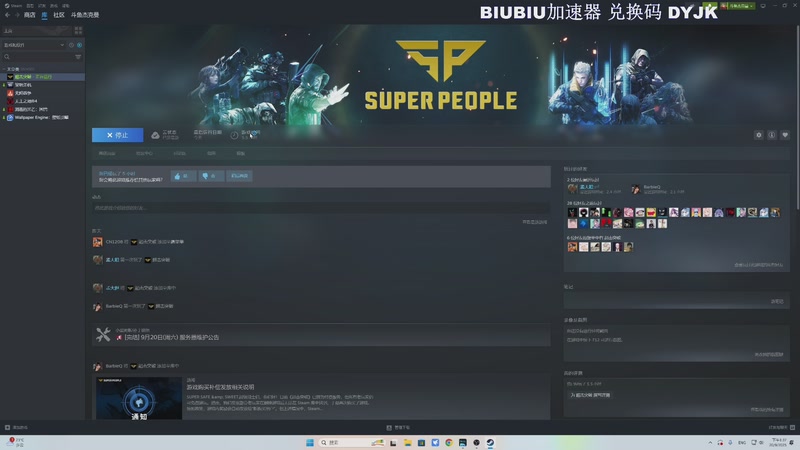Open the downloads manager at the bottom bar
Viewport: 800px width, 450px height.
tap(398, 428)
